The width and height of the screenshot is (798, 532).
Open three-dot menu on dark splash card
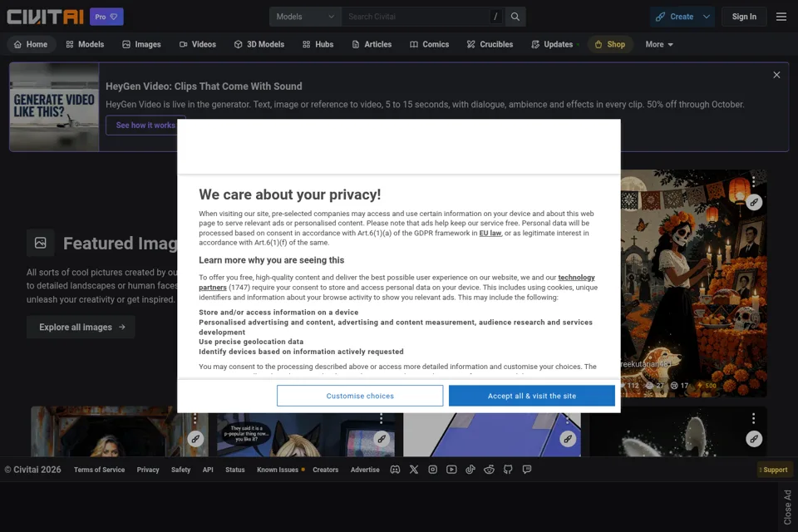click(x=754, y=419)
